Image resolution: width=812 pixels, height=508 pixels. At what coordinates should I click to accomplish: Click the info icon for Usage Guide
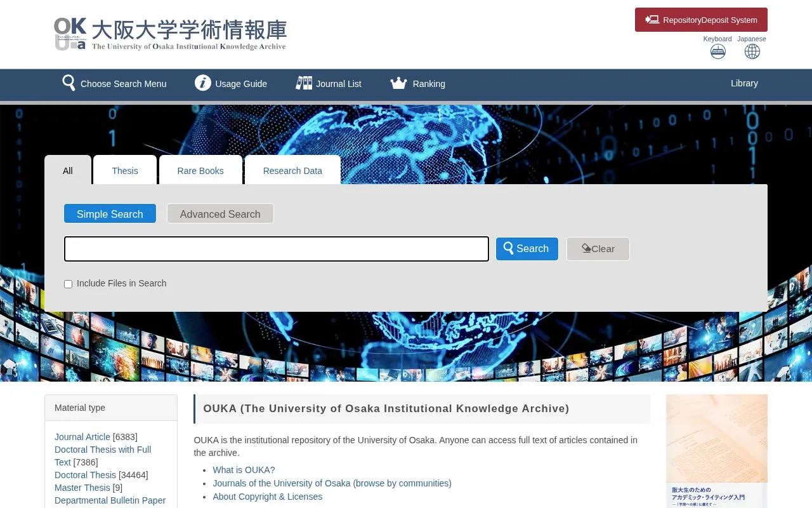203,83
